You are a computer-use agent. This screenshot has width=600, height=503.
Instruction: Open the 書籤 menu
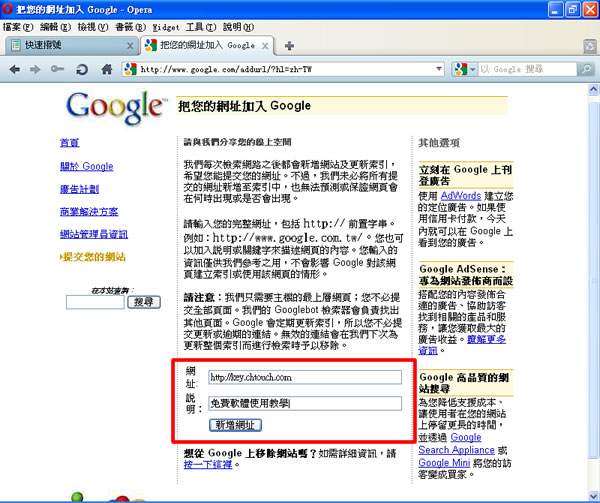click(x=131, y=27)
